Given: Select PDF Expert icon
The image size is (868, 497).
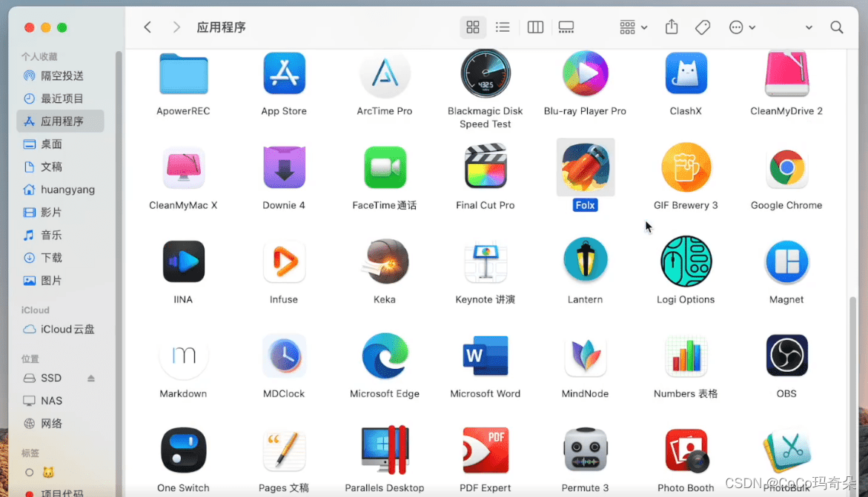Looking at the screenshot, I should tap(486, 450).
